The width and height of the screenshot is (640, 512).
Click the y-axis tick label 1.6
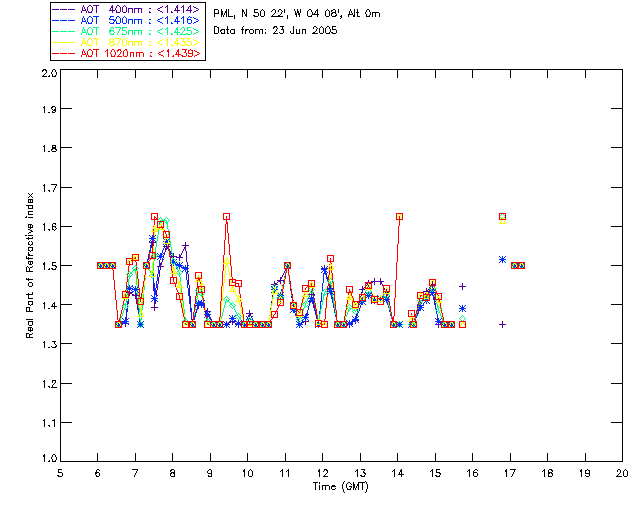(49, 227)
